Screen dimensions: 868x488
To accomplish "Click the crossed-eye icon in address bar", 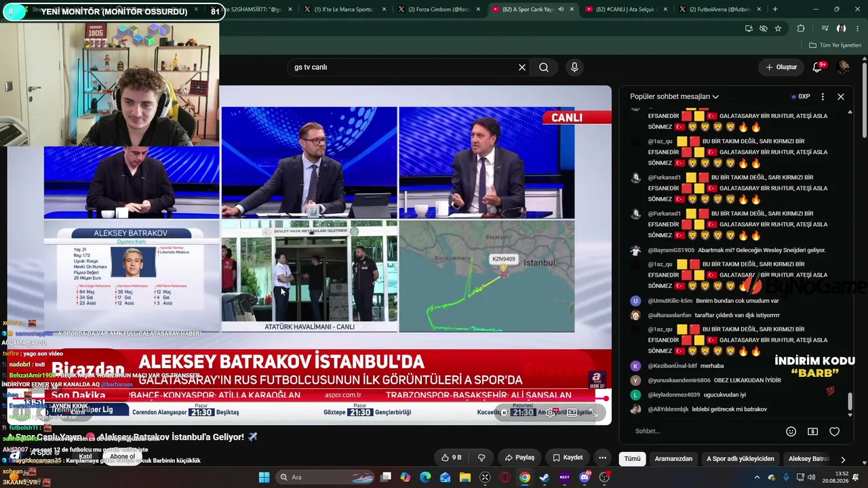I will pos(764,28).
